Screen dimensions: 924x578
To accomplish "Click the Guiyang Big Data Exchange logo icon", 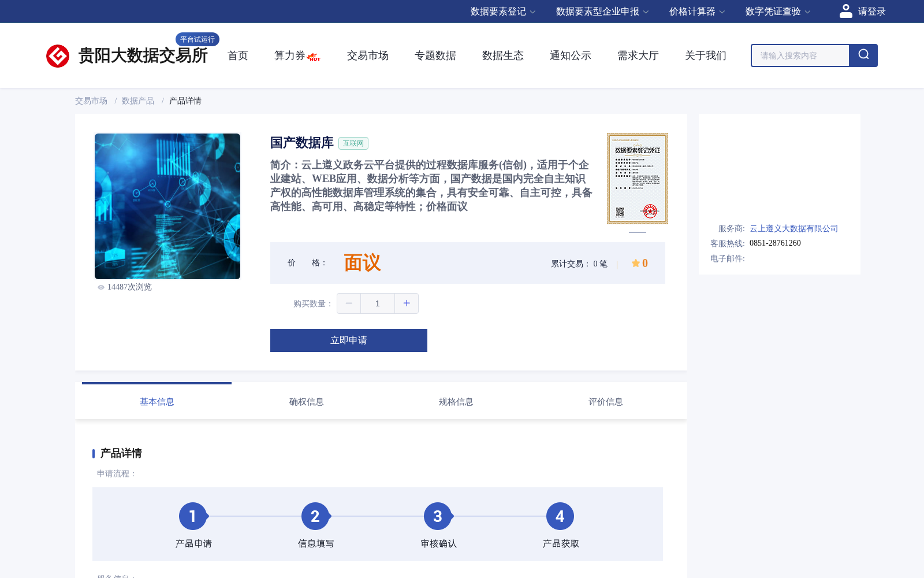I will 58,56.
